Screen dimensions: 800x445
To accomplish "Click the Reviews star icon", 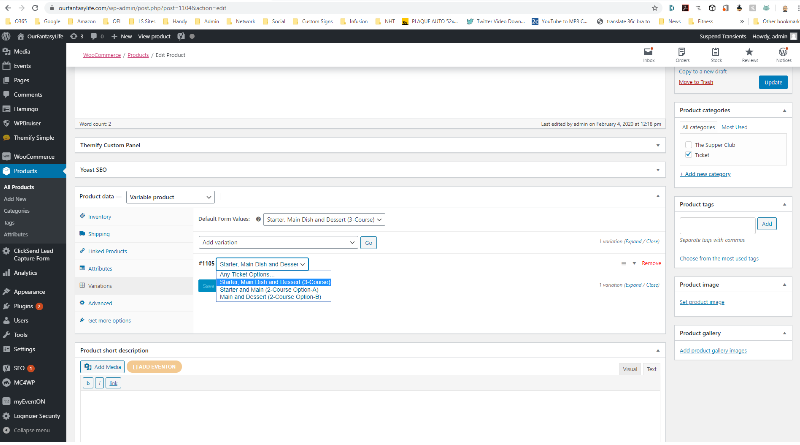I will point(749,55).
